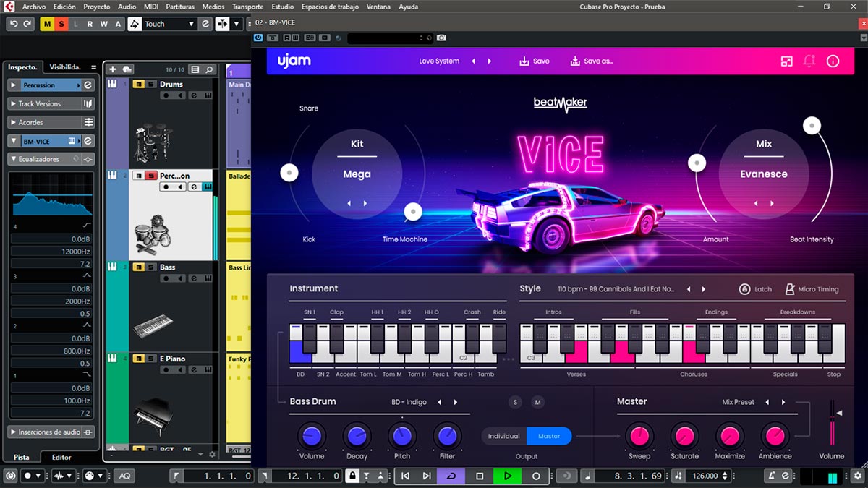This screenshot has height=488, width=868.
Task: Open Percussion channel settings 'e' icon in Inspector
Action: point(88,85)
